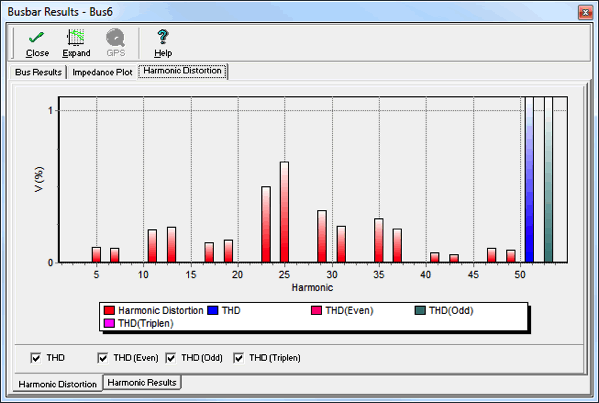The image size is (599, 403).
Task: Open the Expand chart icon
Action: point(76,37)
